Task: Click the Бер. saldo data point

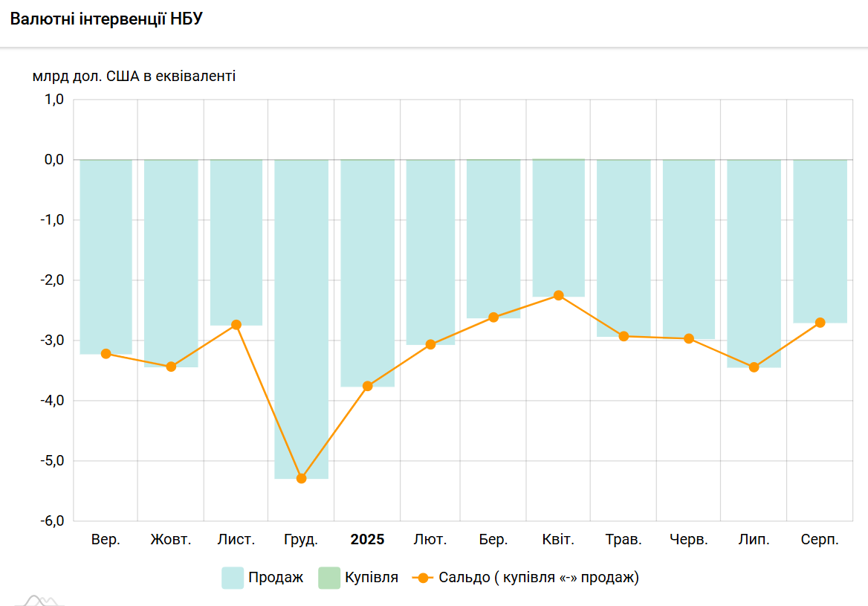Action: [x=493, y=317]
